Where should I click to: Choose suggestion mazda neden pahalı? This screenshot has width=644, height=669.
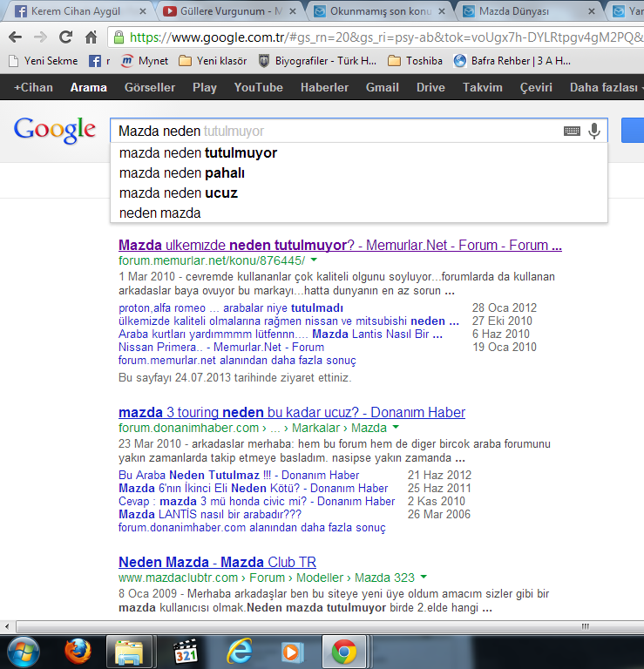point(358,172)
